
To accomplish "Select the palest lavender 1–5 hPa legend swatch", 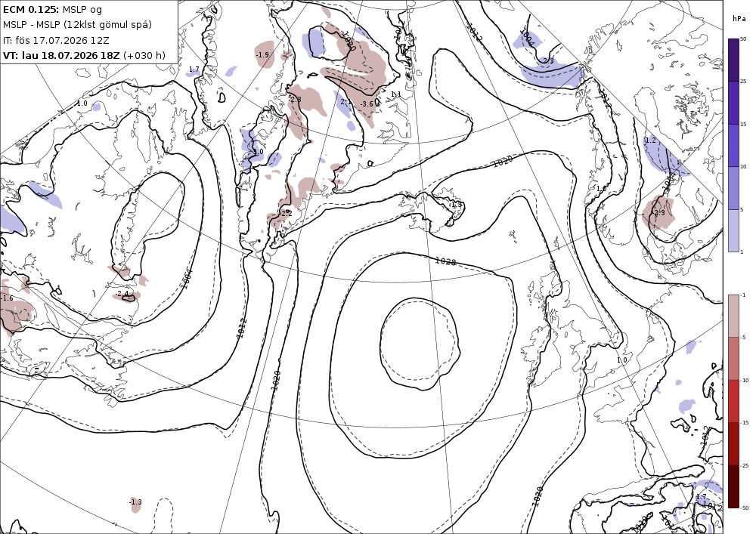I will [x=733, y=230].
